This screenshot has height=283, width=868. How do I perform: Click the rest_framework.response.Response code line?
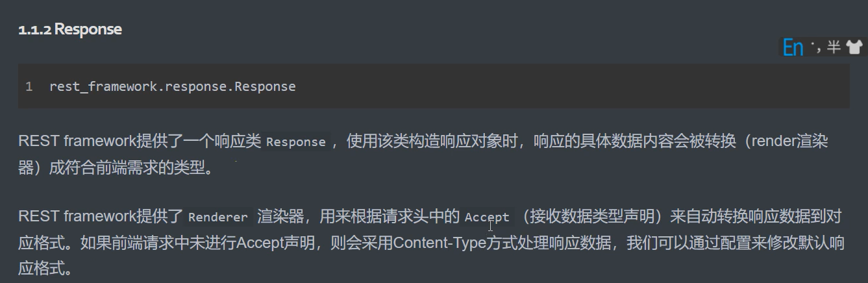pos(172,86)
